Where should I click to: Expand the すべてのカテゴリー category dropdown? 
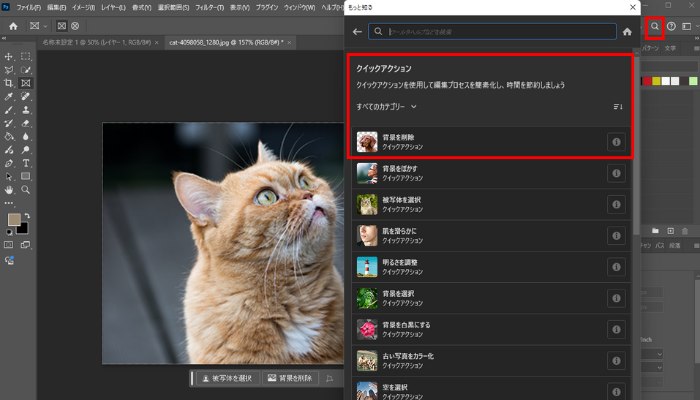387,107
